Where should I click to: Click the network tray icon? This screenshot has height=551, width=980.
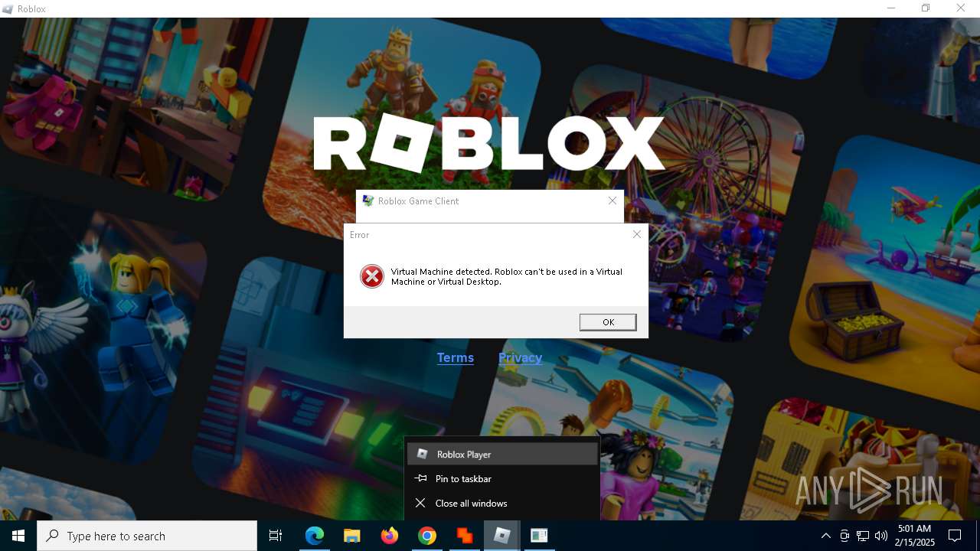[863, 536]
